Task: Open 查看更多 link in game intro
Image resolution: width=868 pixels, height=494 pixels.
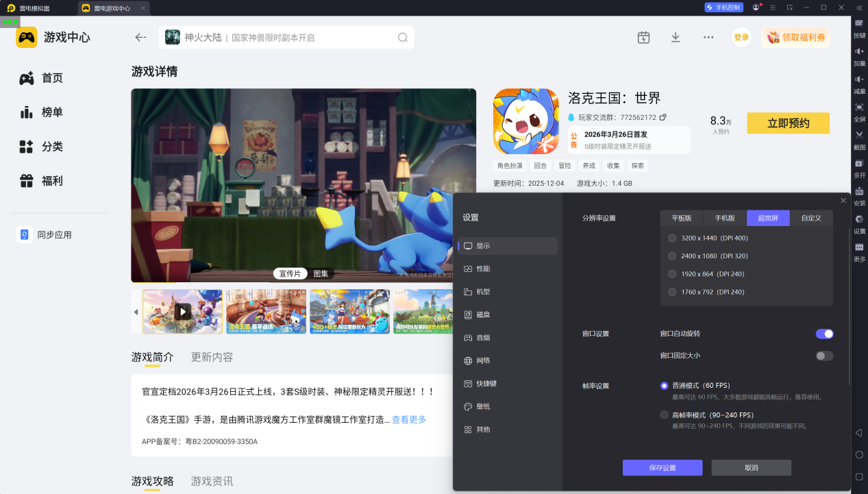Action: (409, 419)
